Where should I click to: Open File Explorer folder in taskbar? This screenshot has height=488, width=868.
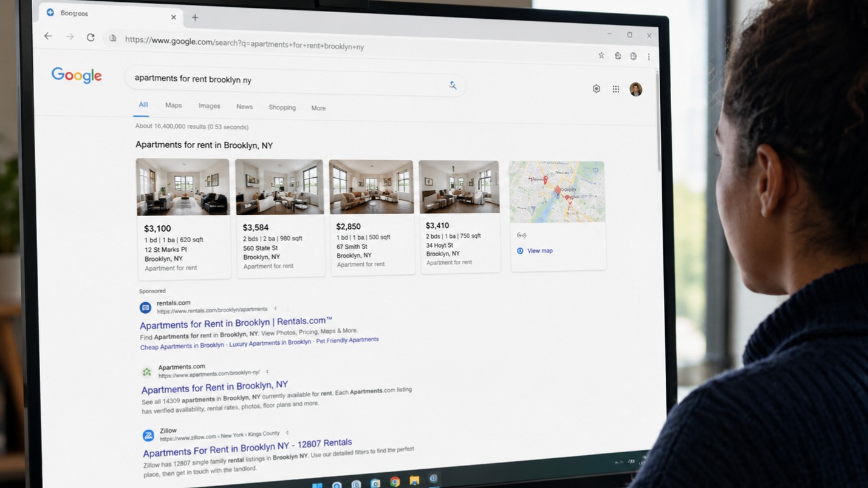click(414, 481)
